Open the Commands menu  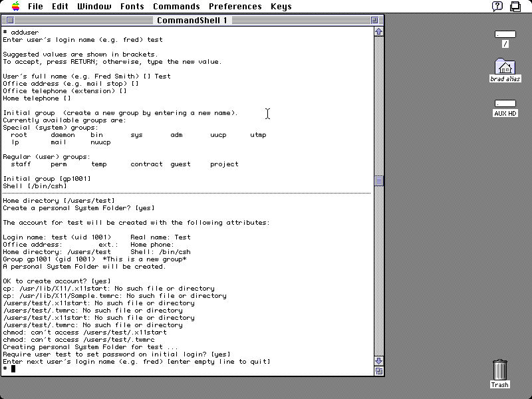[176, 7]
